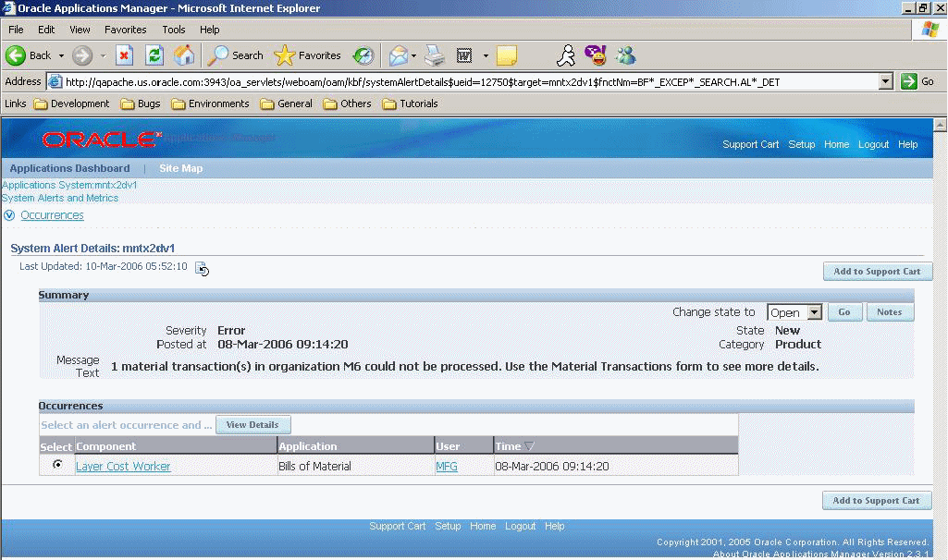Viewport: 948px width, 560px height.
Task: Click the MSN Messenger people icon
Action: point(626,55)
